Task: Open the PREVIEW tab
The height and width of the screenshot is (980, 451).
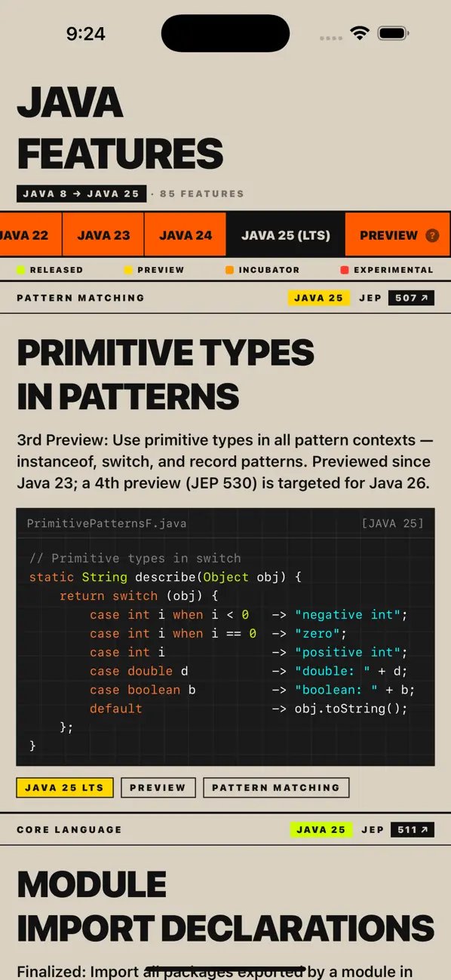Action: tap(397, 234)
